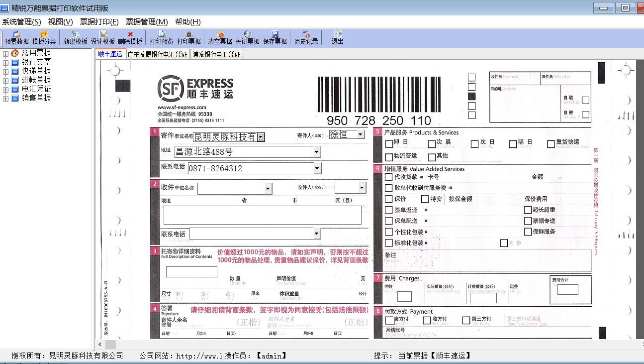
Task: Check the 隔日 service checkbox
Action: pos(513,144)
